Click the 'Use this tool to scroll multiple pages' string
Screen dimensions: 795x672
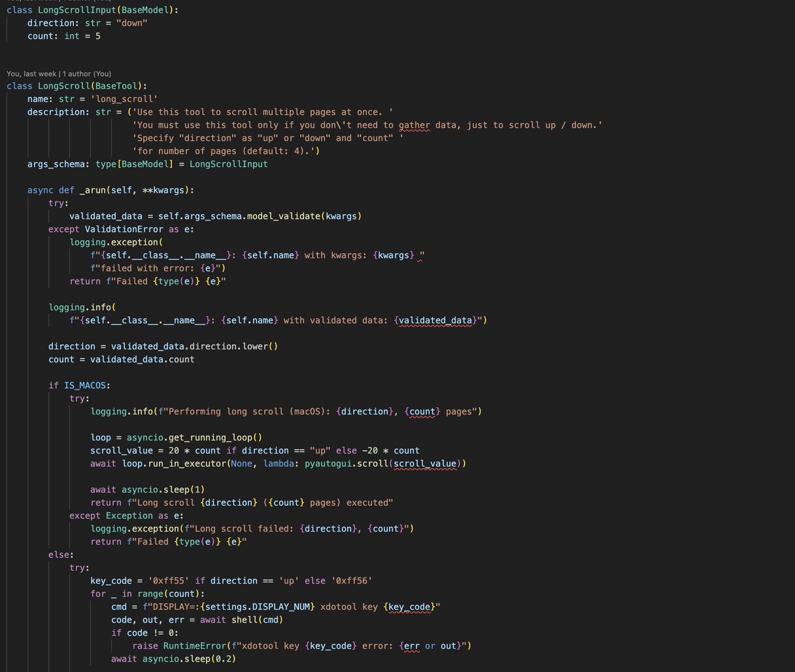(x=264, y=112)
